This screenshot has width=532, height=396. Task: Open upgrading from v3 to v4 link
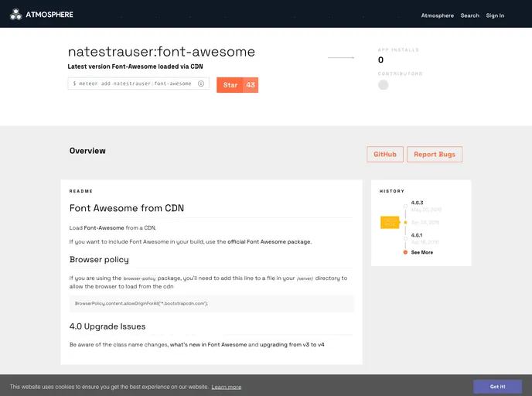tap(292, 344)
